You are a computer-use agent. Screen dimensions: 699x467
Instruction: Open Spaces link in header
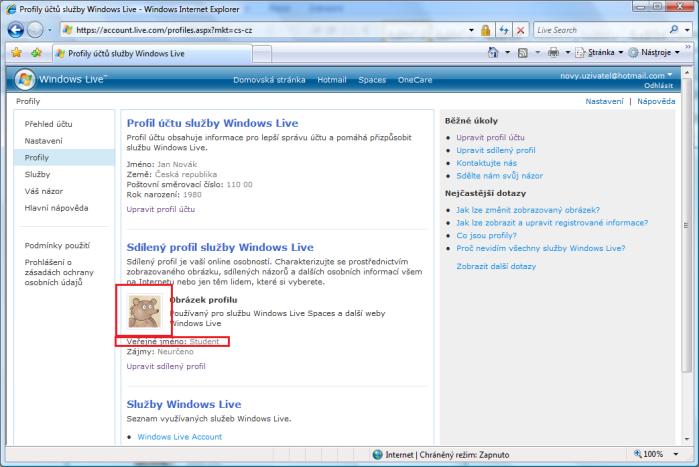pyautogui.click(x=372, y=80)
